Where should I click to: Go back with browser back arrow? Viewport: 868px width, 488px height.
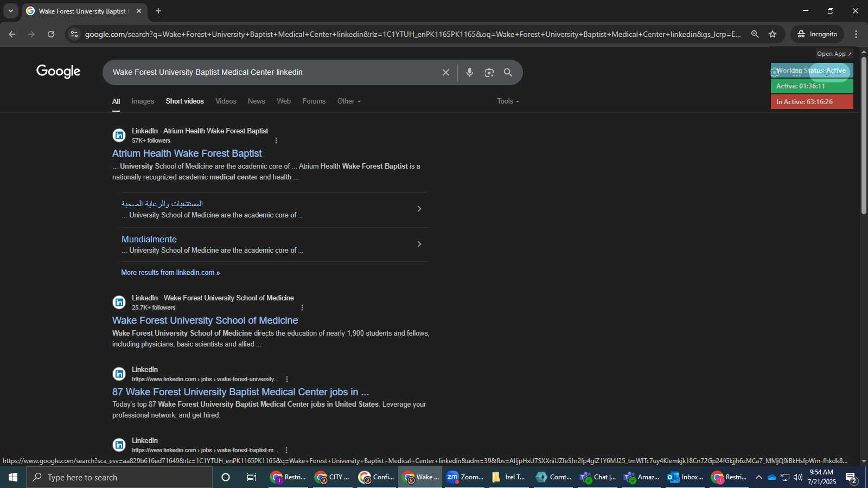[12, 34]
